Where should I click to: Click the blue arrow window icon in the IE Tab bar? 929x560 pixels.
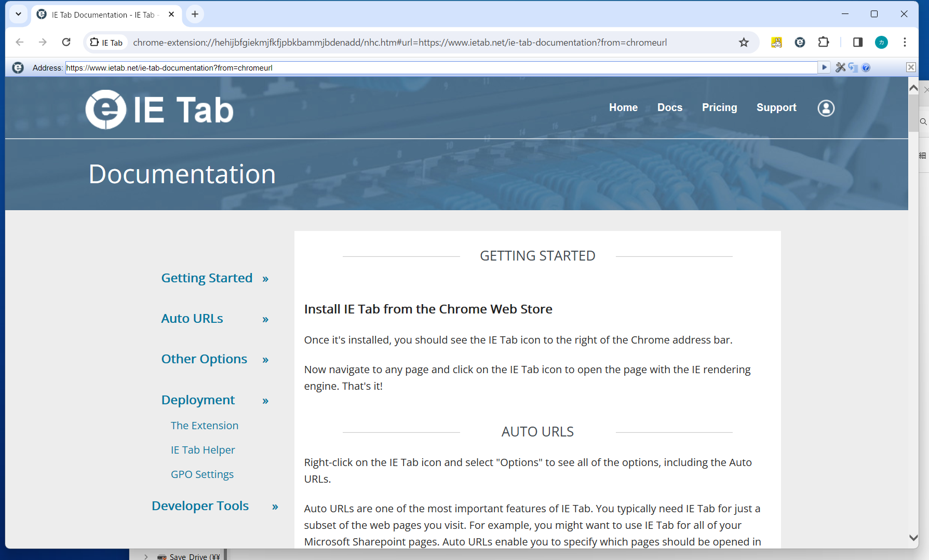[x=853, y=67]
